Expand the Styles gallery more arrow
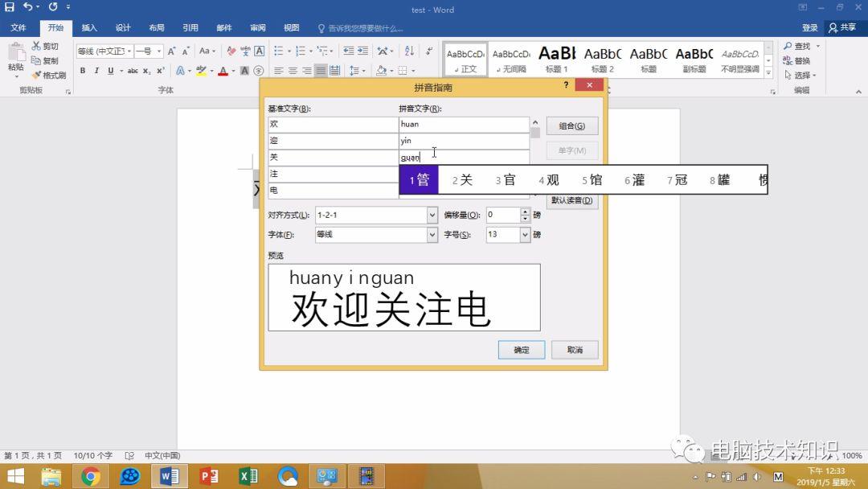868x489 pixels. tap(768, 72)
